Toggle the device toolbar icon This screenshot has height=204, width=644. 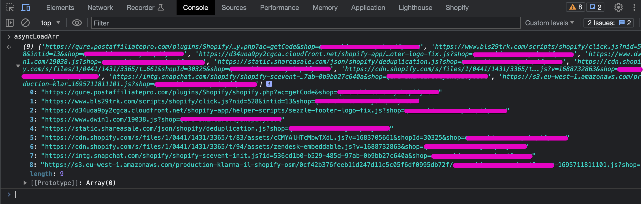25,8
